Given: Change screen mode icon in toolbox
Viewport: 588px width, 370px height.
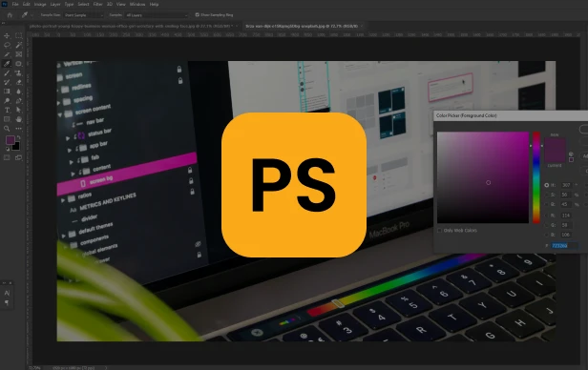Looking at the screenshot, I should tap(18, 157).
